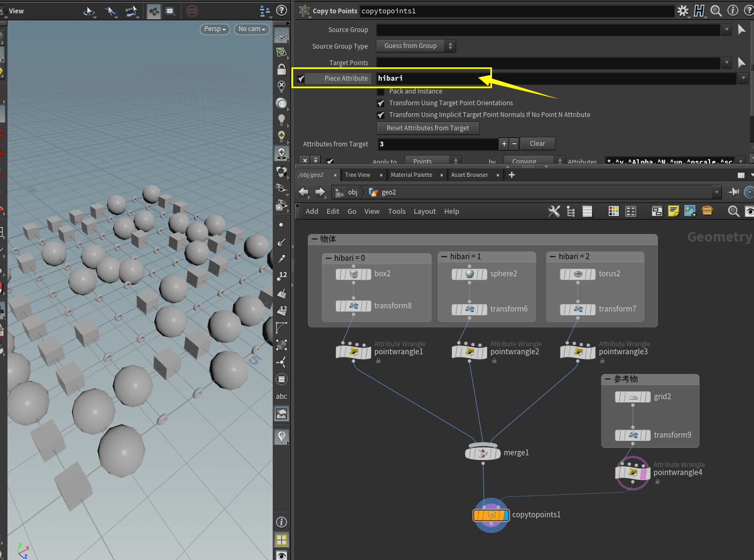The width and height of the screenshot is (754, 560).
Task: Click the sticky note icon in network toolbar
Action: click(x=673, y=212)
